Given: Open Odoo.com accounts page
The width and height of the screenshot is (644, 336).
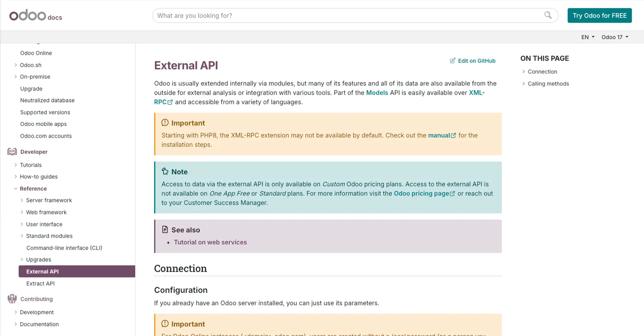Looking at the screenshot, I should pyautogui.click(x=46, y=136).
